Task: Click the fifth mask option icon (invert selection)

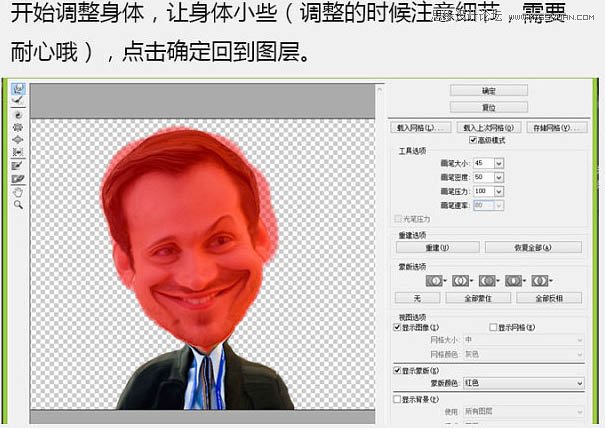Action: point(542,281)
